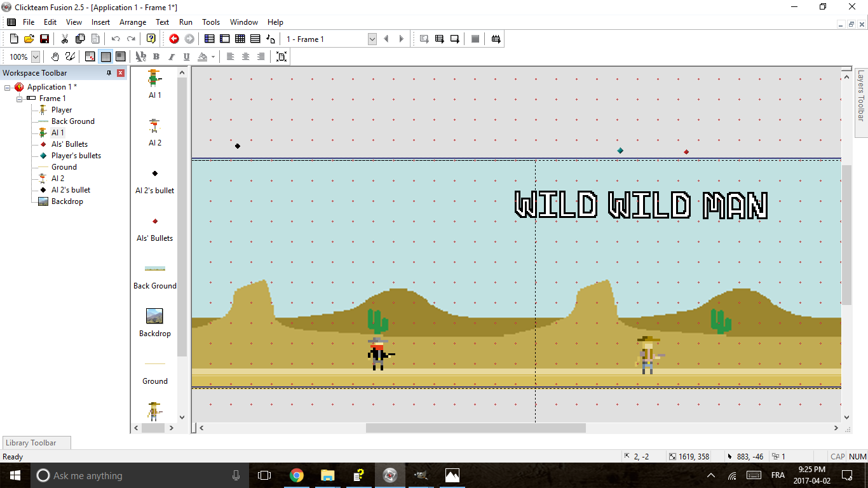Toggle underline text formatting

[x=186, y=57]
